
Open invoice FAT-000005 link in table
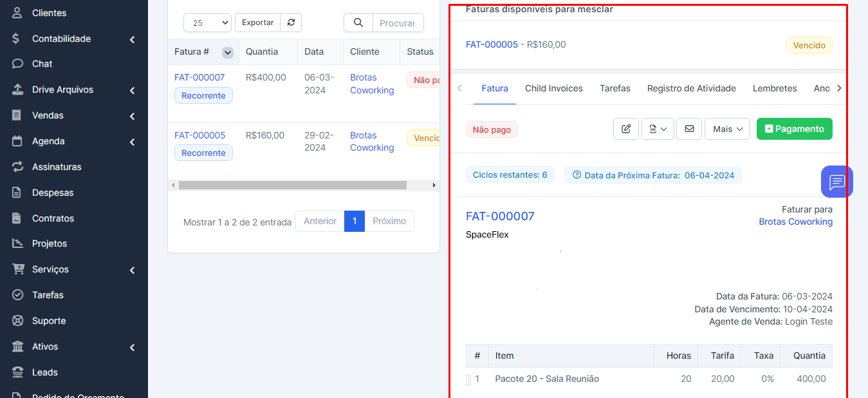tap(199, 135)
